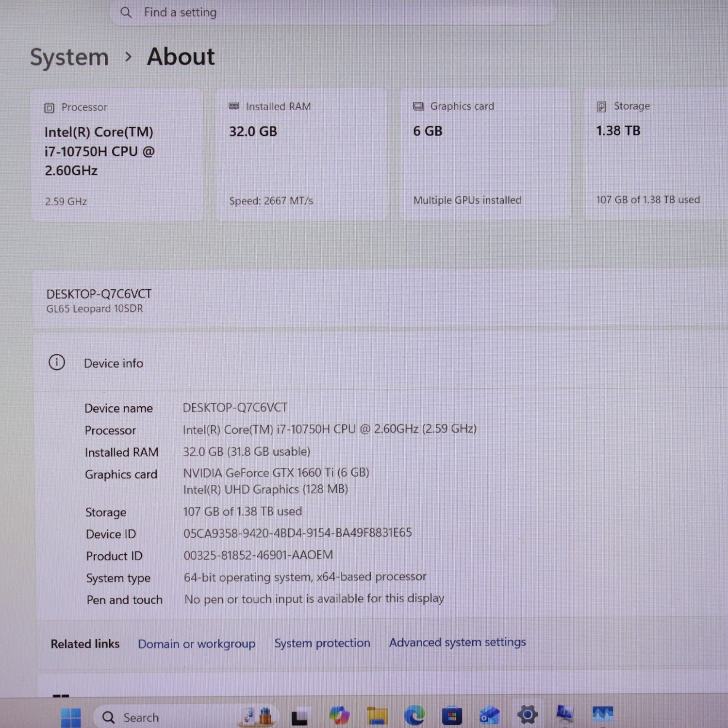
Task: Open Microsoft Store from the taskbar
Action: coord(452,715)
